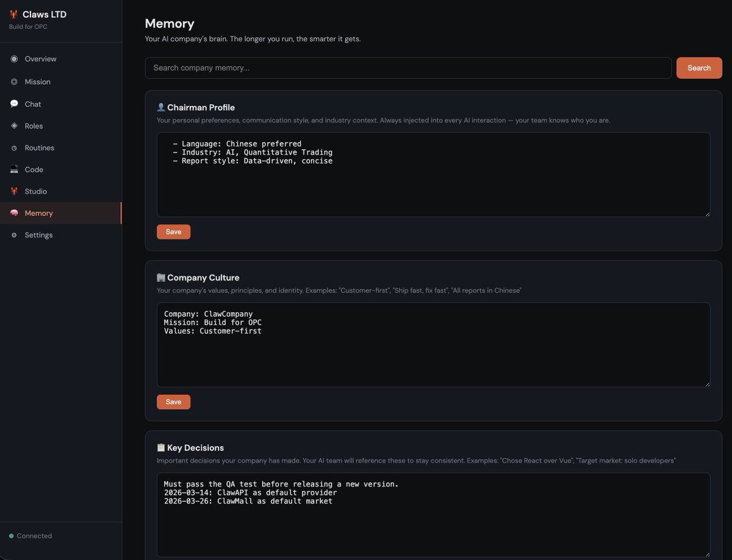The height and width of the screenshot is (560, 732).
Task: Click the Chairman Profile person icon
Action: pyautogui.click(x=161, y=107)
